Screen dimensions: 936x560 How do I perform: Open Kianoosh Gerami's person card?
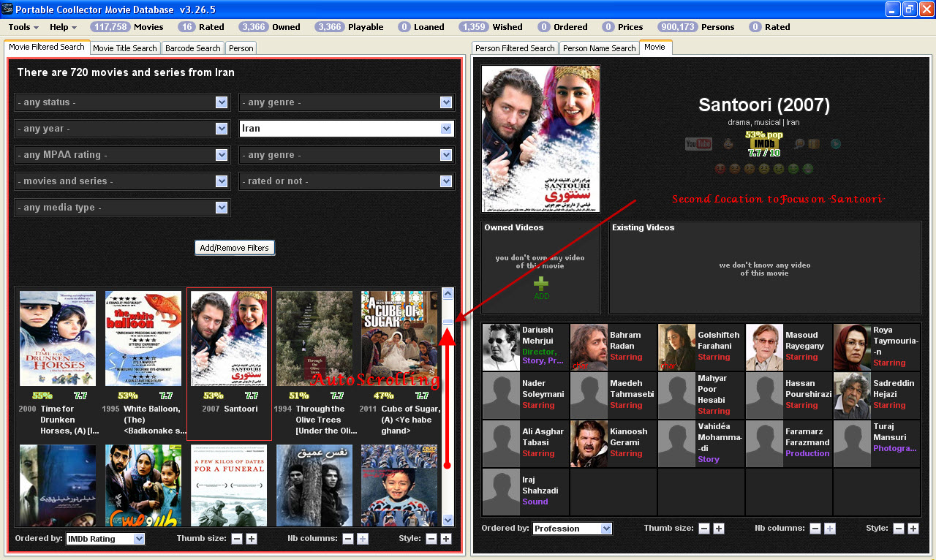(613, 444)
